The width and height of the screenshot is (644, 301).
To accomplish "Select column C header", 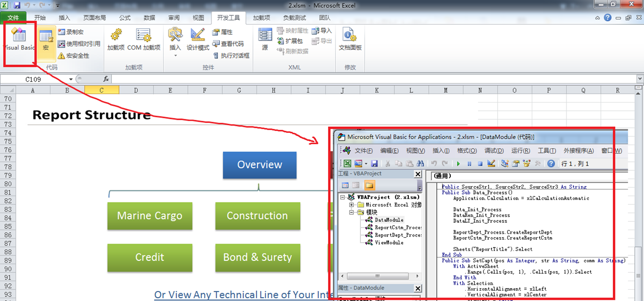I will 101,90.
